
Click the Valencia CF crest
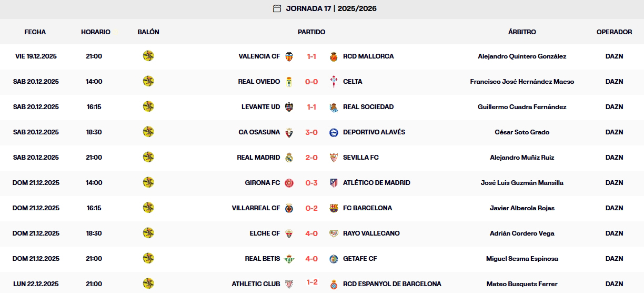click(x=289, y=56)
